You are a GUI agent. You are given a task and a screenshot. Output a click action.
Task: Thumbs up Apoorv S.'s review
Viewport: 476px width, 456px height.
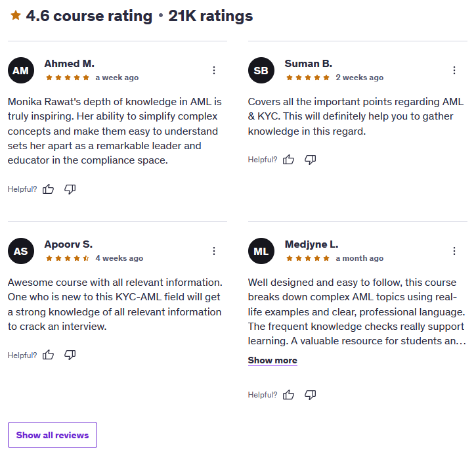(48, 355)
